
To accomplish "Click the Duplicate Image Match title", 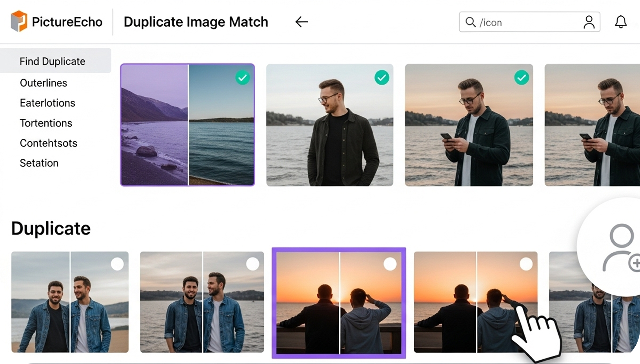I will (195, 22).
